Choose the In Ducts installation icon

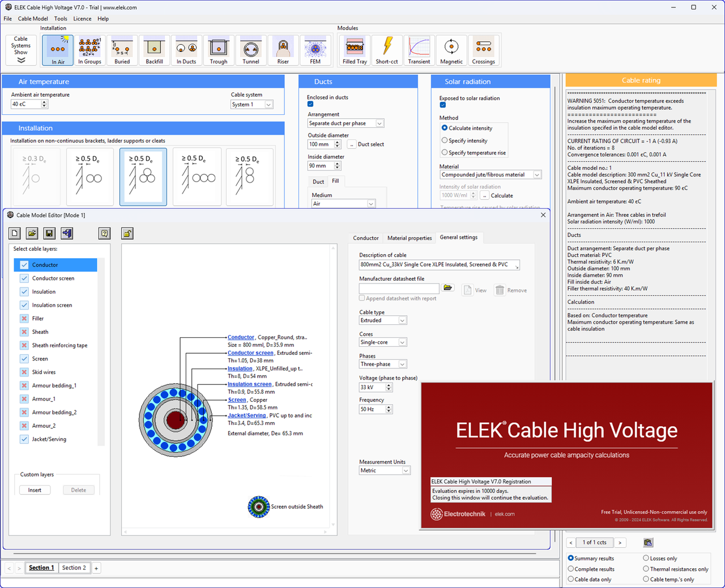click(186, 50)
